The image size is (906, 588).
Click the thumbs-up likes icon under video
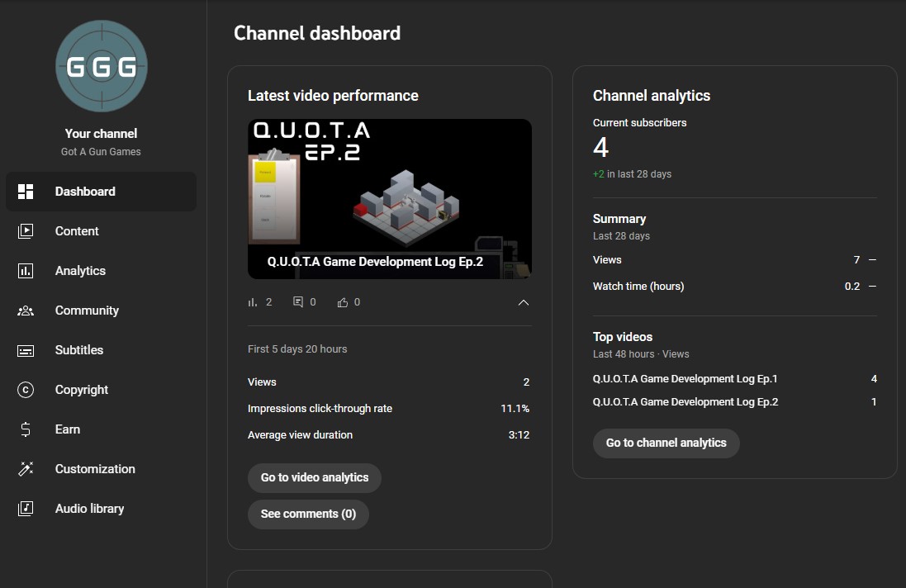click(343, 302)
